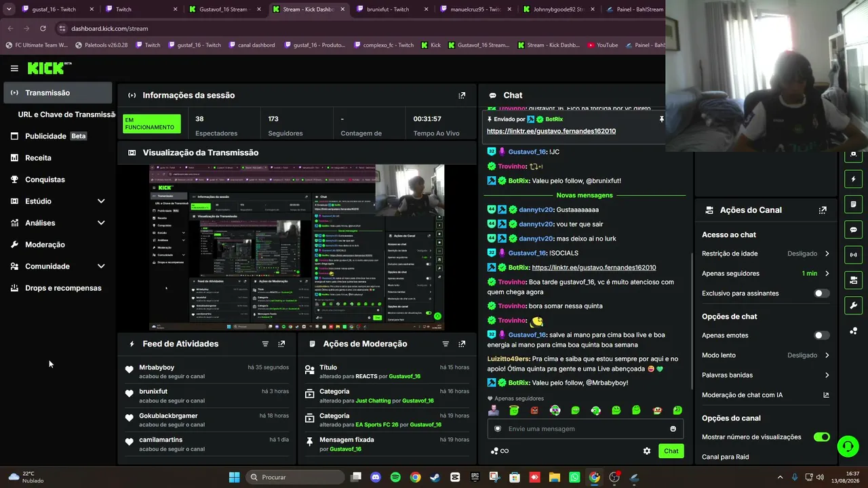Open Discord from the Windows taskbar
Image resolution: width=868 pixels, height=488 pixels.
[x=376, y=477]
